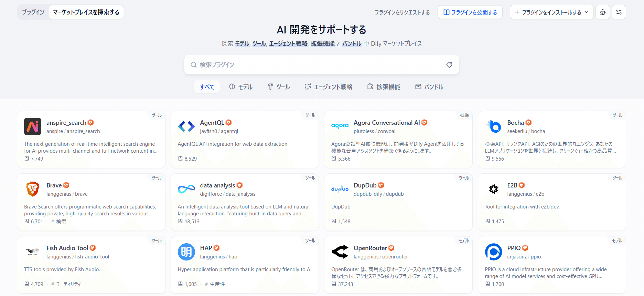
Task: Click verified badge next to OpenRouter
Action: click(391, 248)
